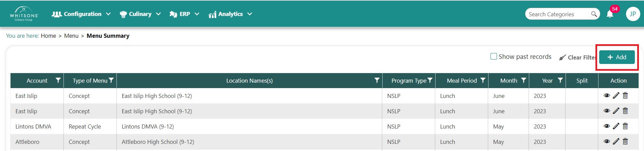
Task: Click the Whitsons Culinary Group logo
Action: (x=24, y=14)
